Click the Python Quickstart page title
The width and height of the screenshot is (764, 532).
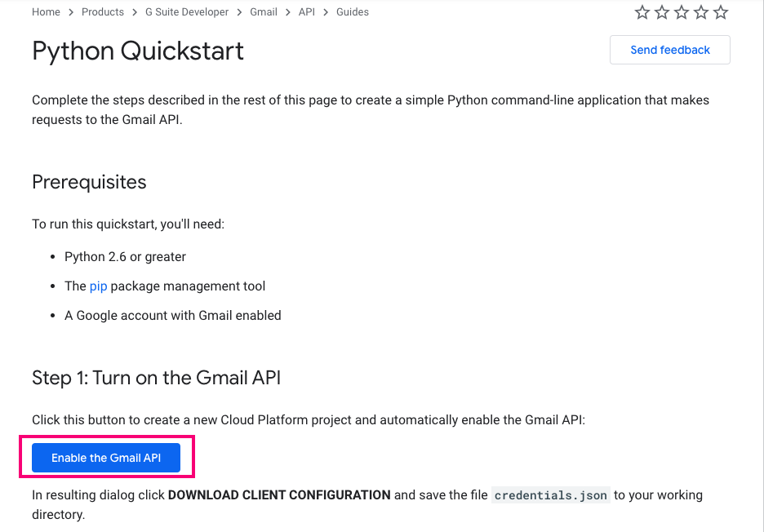coord(138,51)
